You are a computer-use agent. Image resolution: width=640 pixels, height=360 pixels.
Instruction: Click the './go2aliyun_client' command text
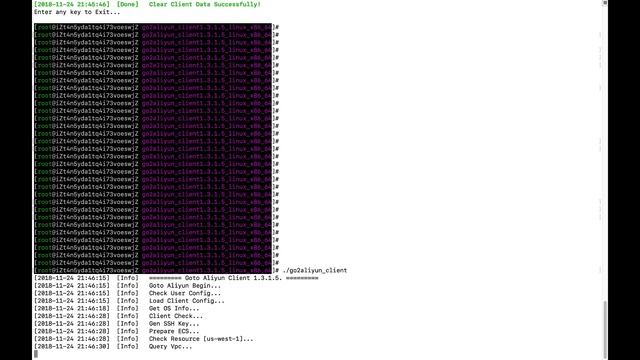[315, 270]
